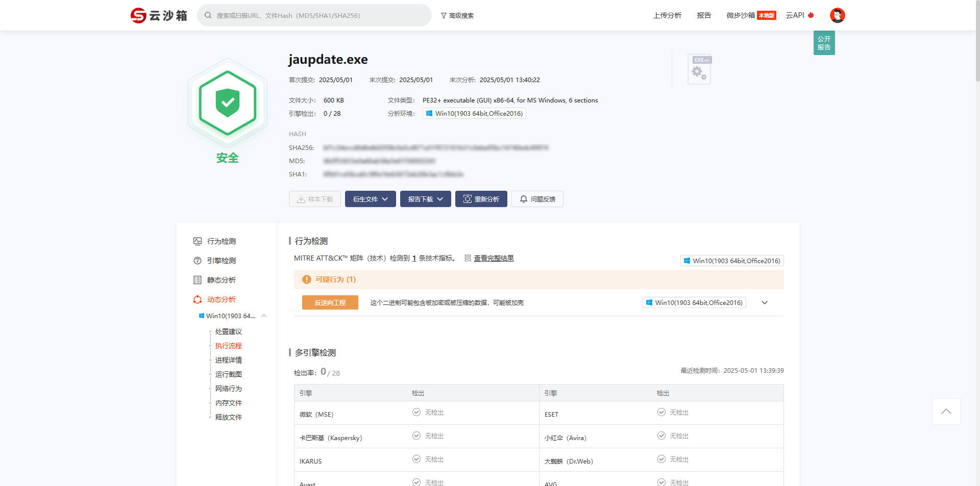
Task: Click the 大蜘蛛 (Dr.Web) engine row
Action: point(661,460)
